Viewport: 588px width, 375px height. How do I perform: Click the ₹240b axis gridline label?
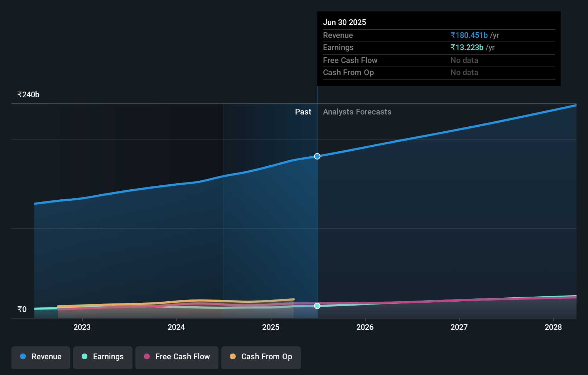click(x=28, y=94)
